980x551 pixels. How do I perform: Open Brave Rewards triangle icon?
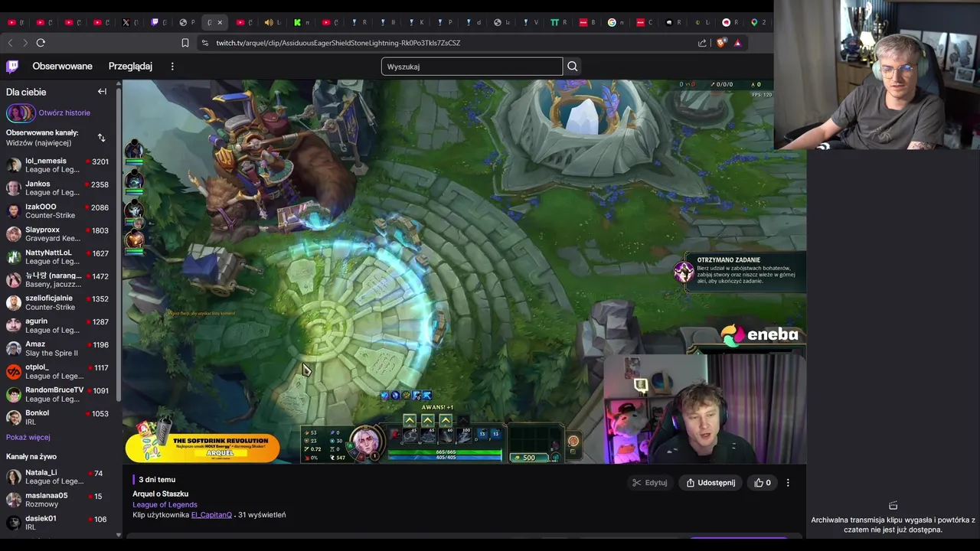point(737,43)
